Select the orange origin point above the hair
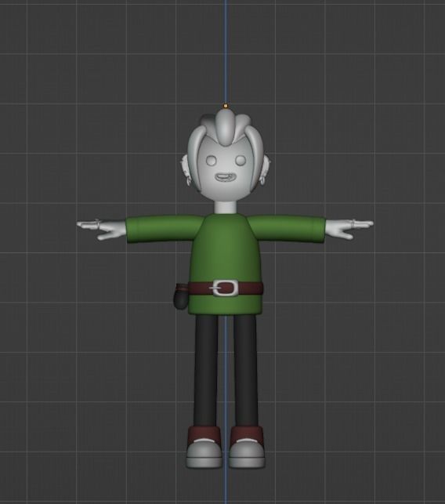The width and height of the screenshot is (445, 504). coord(226,106)
